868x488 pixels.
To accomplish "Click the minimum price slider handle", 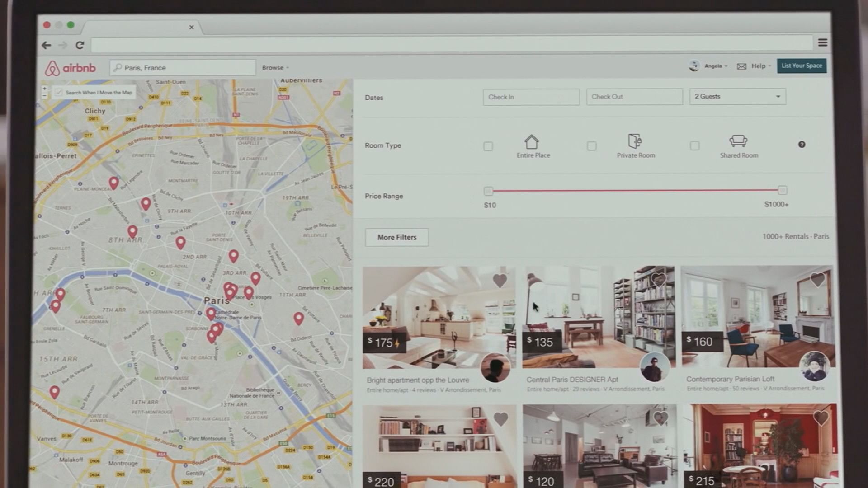I will (488, 191).
